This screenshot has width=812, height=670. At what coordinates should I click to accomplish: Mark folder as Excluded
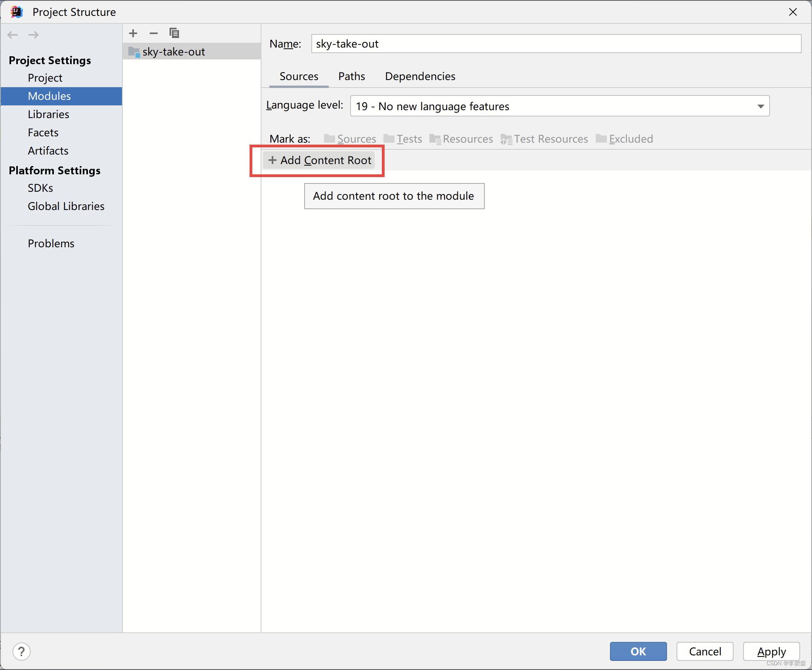point(631,139)
